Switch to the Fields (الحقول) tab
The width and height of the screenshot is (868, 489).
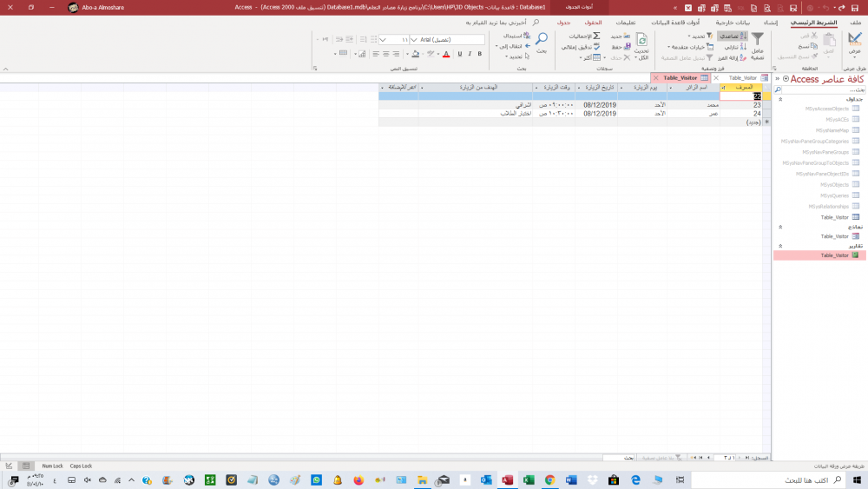[593, 23]
